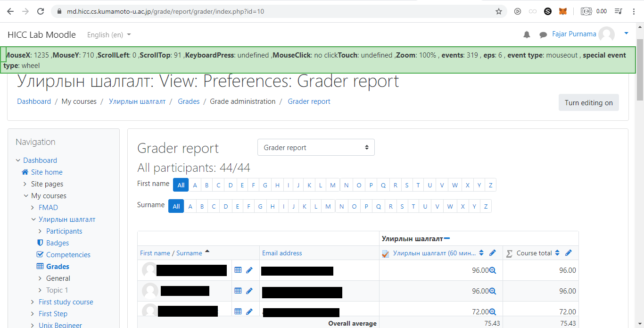
Task: Filter first name by letter M
Action: coord(333,185)
